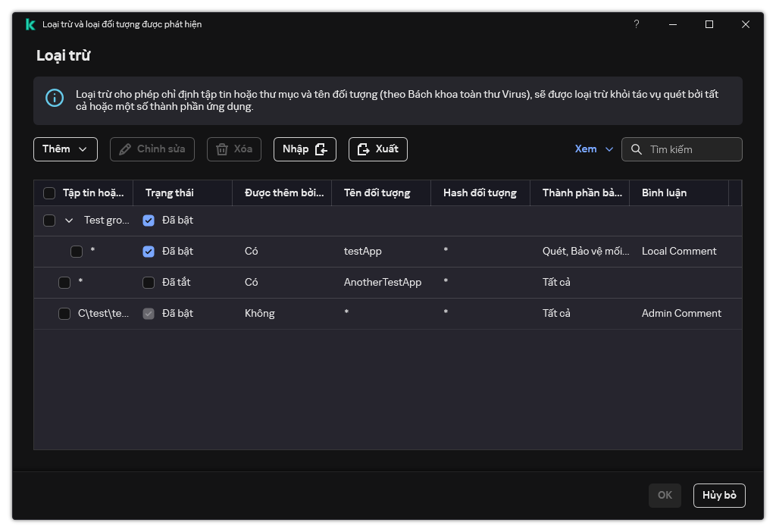Disable the Đã bật status for testApp row
This screenshot has height=532, width=776.
149,252
